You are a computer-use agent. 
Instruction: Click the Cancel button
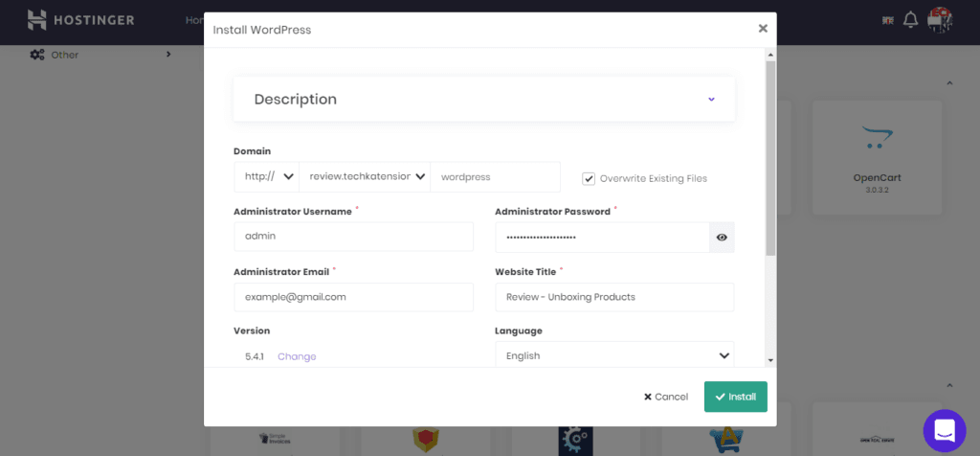point(666,397)
